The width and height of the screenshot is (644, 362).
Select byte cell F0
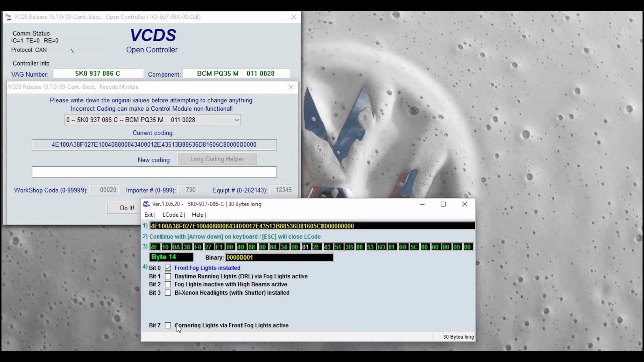pos(198,247)
